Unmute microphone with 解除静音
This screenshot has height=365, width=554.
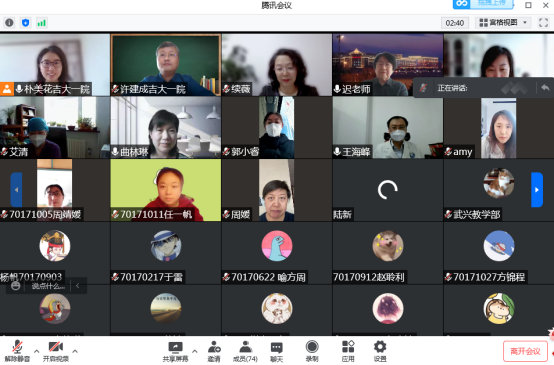click(17, 352)
